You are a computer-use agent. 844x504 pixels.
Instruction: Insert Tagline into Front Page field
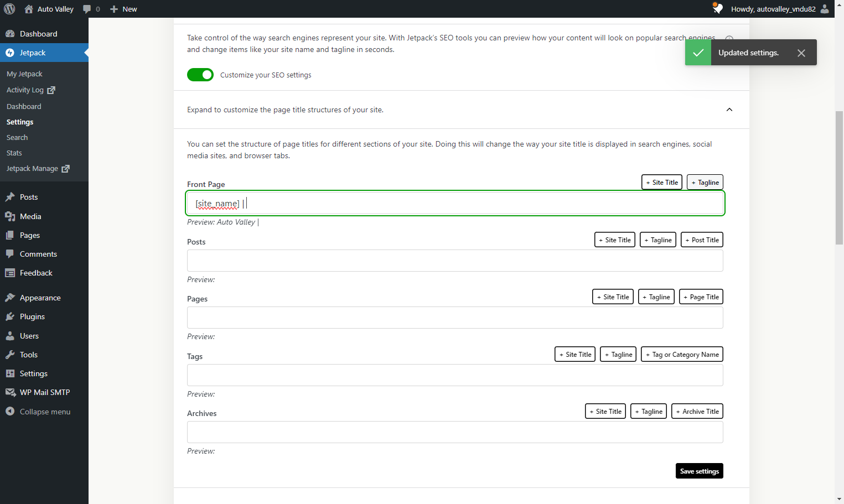tap(705, 182)
